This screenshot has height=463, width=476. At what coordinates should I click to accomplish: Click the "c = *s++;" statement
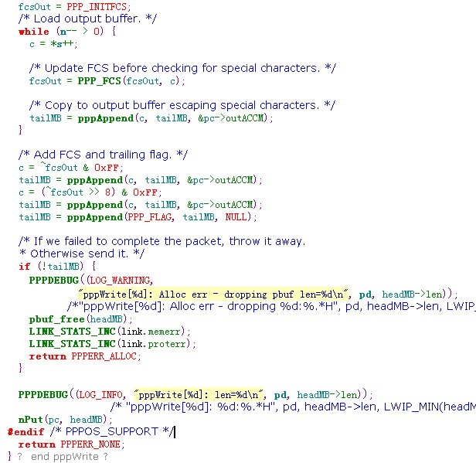point(53,44)
